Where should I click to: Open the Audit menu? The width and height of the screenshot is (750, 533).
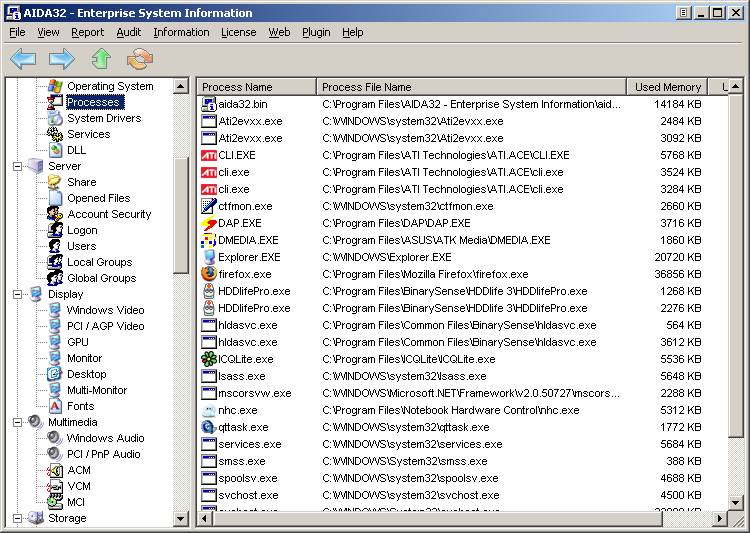pos(129,32)
